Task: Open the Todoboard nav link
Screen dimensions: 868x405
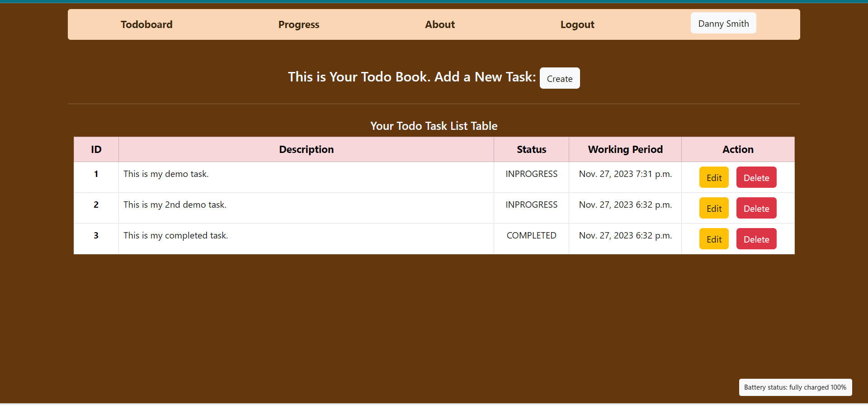Action: pos(146,24)
